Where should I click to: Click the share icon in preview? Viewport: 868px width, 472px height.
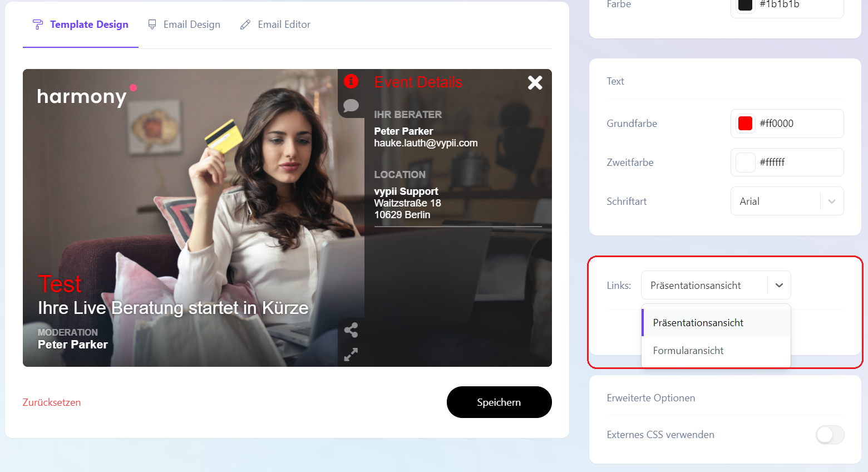[351, 330]
